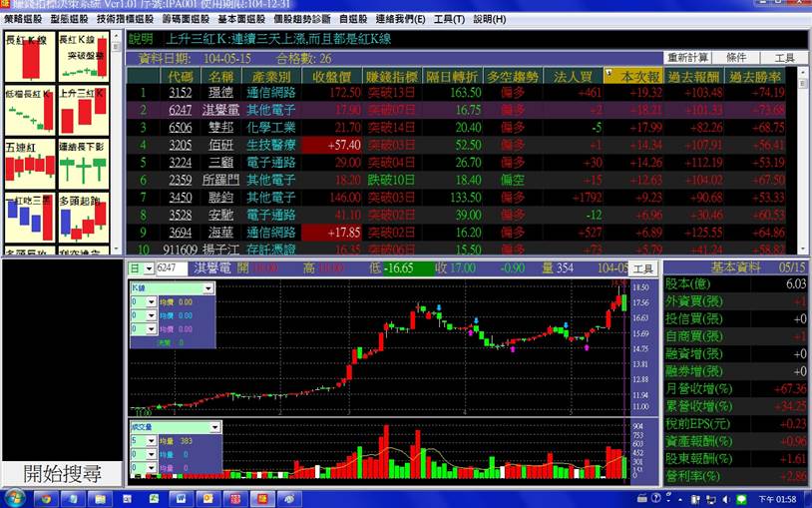Click the help question-mark tray icon

(655, 498)
